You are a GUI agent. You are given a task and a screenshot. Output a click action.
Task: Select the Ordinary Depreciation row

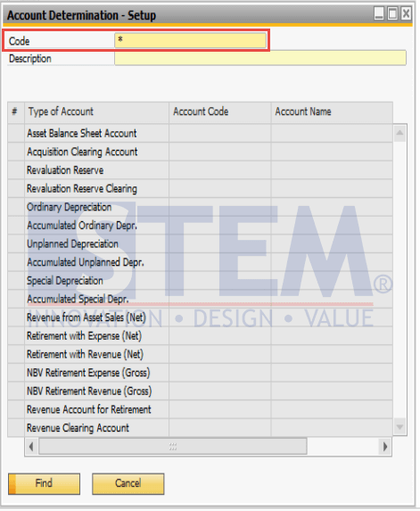tap(200, 207)
